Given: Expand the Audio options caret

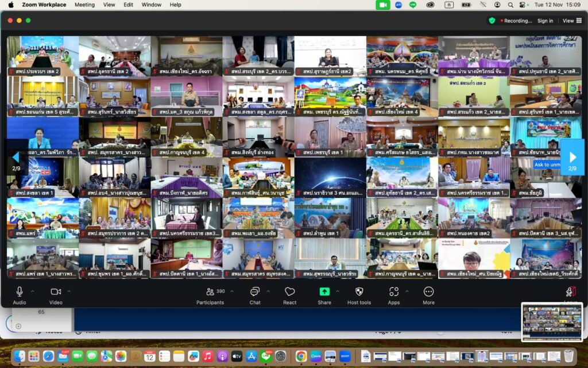Looking at the screenshot, I should [33, 292].
